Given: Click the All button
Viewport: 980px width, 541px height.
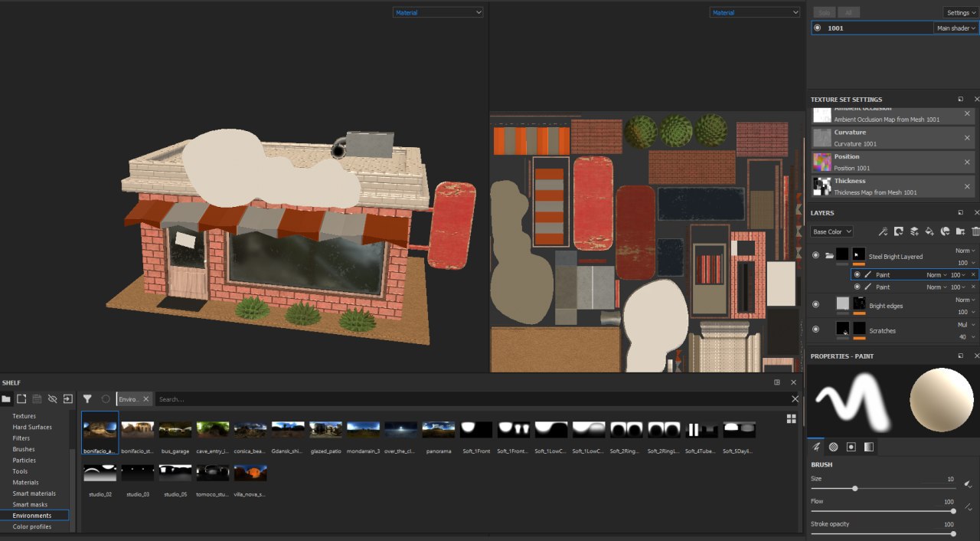Looking at the screenshot, I should (x=848, y=12).
